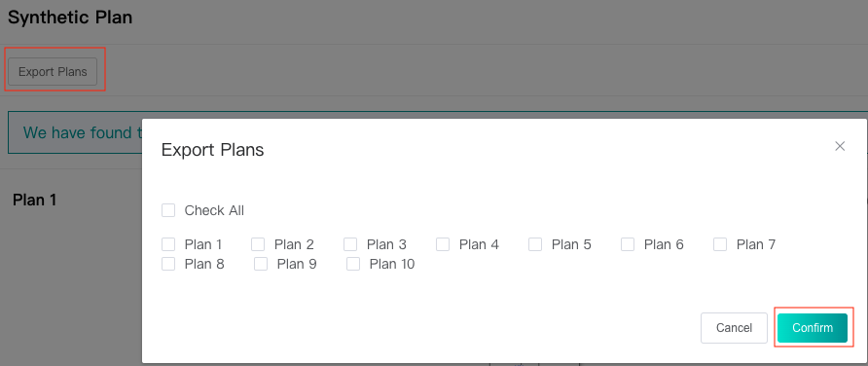
Task: Click the Cancel button
Action: pyautogui.click(x=734, y=328)
